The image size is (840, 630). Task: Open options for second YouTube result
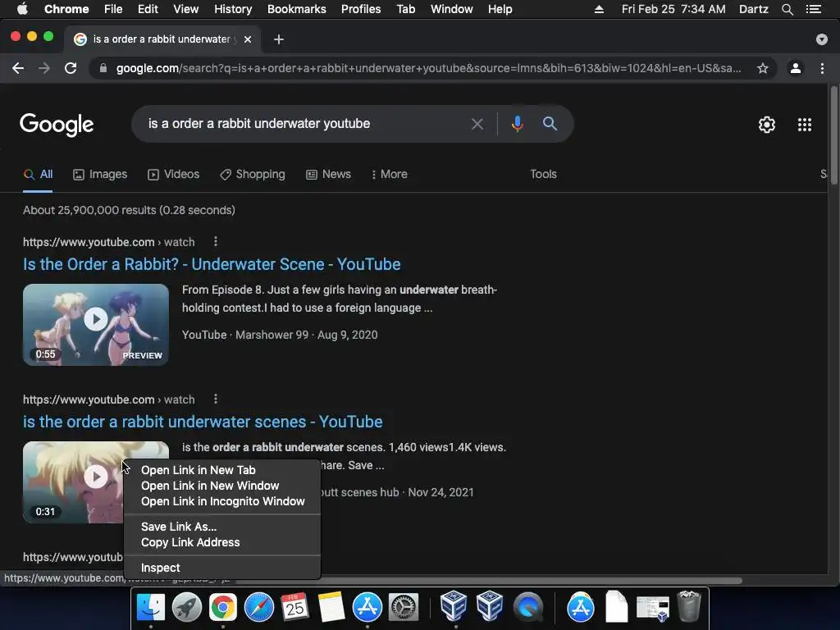[216, 399]
